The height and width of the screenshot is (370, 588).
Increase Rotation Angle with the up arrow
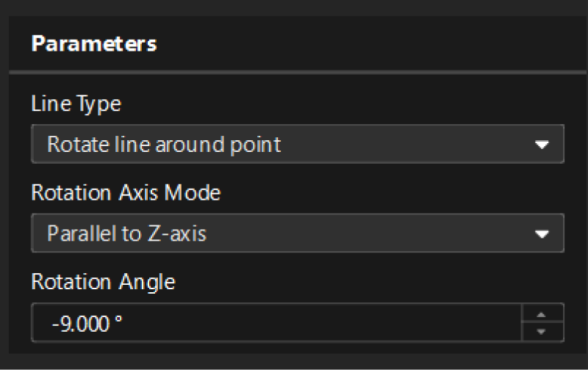pos(542,314)
